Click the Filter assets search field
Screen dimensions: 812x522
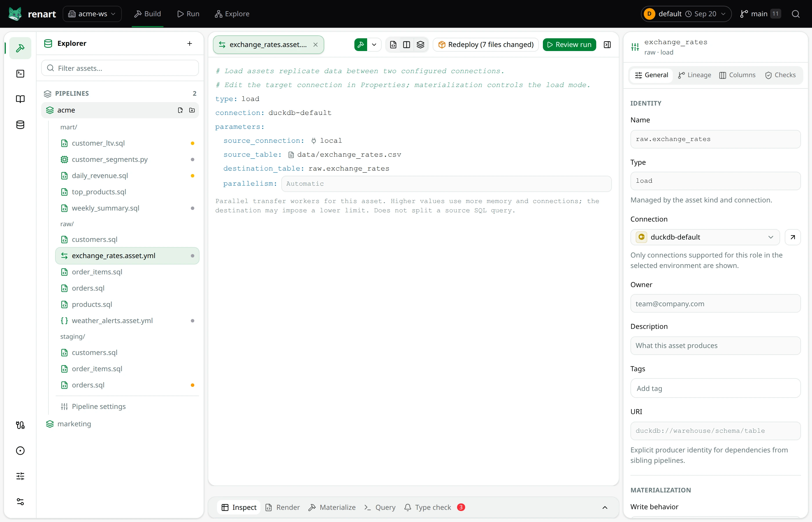click(x=120, y=68)
